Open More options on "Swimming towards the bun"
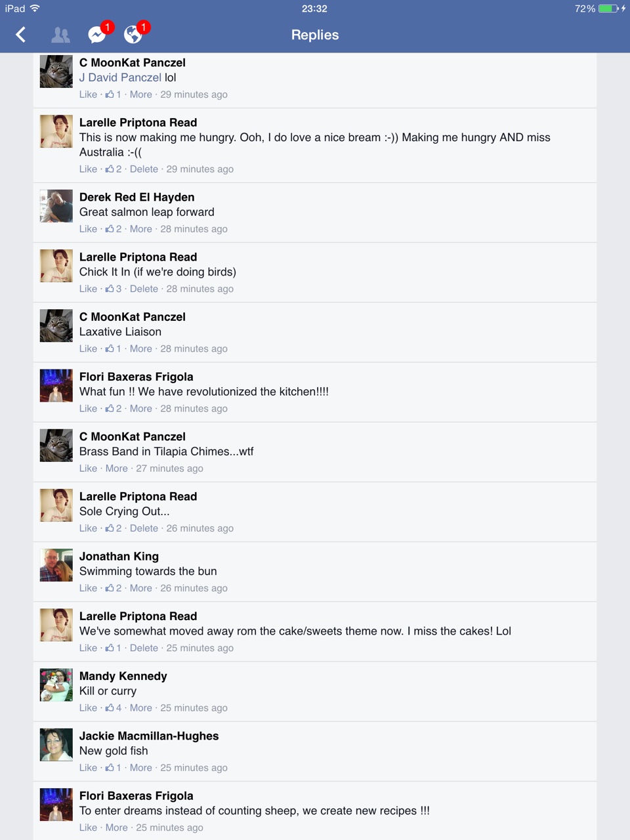The width and height of the screenshot is (630, 840). click(140, 588)
